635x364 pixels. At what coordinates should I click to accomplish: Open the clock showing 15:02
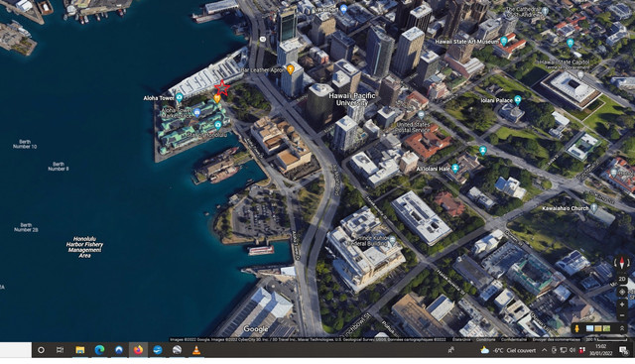(600, 350)
